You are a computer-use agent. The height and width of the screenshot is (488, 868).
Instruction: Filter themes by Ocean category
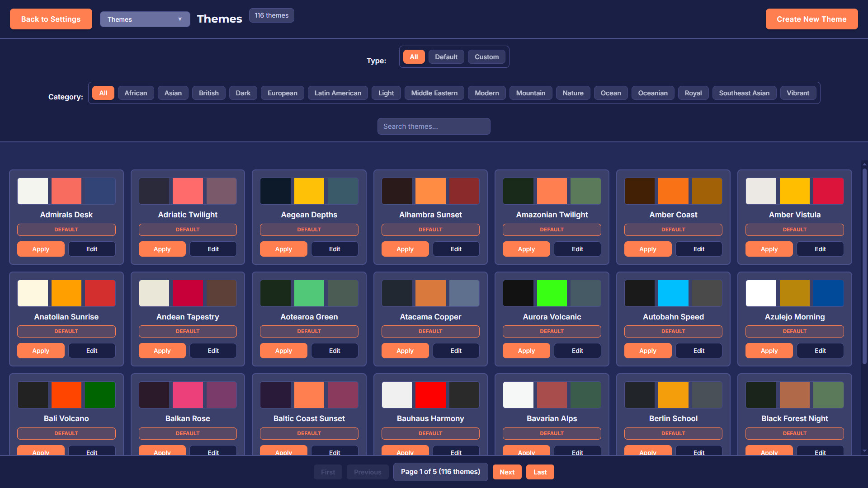tap(610, 93)
